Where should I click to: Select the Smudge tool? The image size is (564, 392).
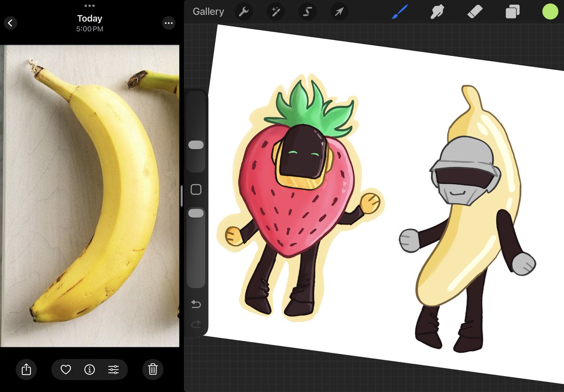coord(438,11)
